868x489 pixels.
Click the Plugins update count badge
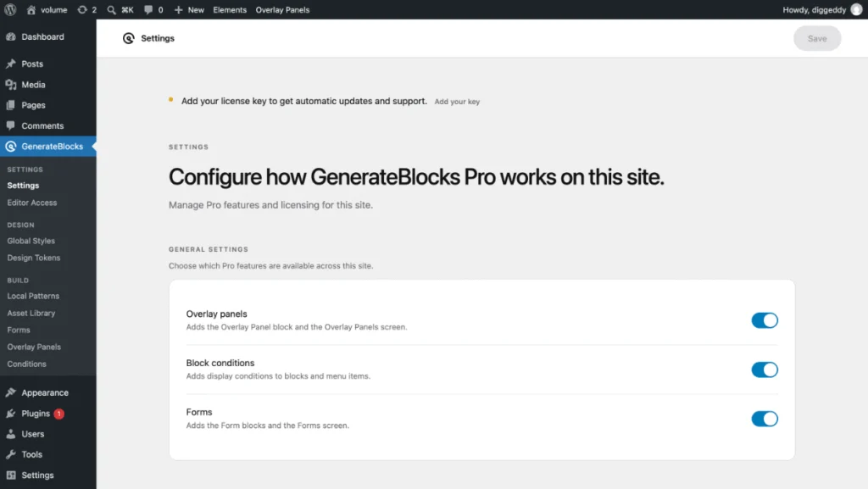[58, 414]
